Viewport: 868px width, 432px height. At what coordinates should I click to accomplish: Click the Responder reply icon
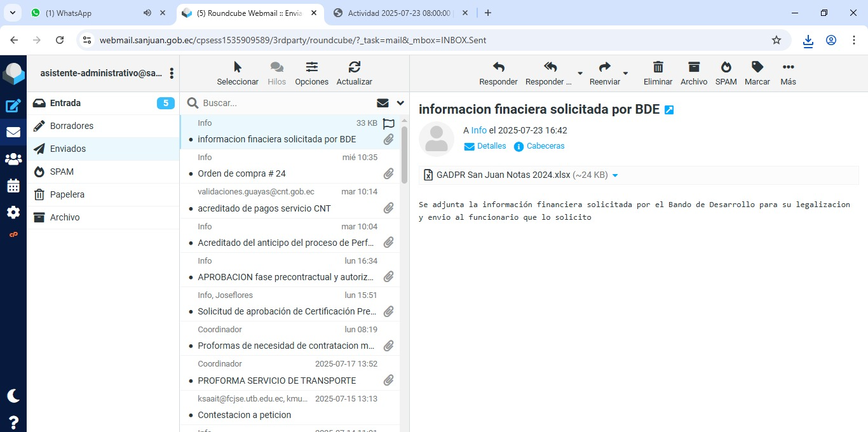click(x=498, y=73)
